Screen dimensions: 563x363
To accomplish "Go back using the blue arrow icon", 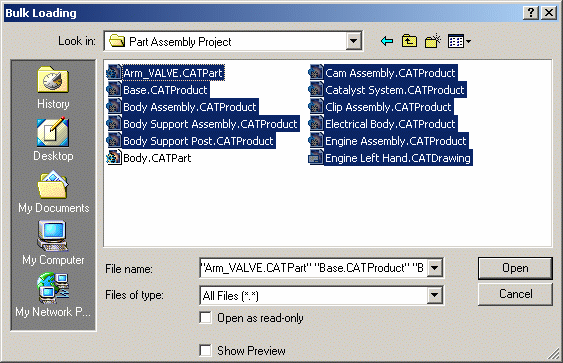I will (x=387, y=42).
